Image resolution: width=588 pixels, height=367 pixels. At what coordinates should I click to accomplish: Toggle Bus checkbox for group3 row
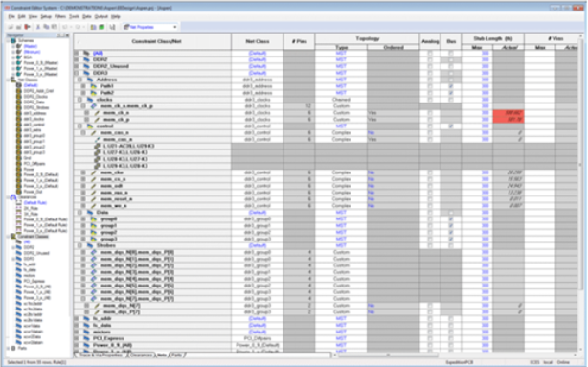coord(451,239)
